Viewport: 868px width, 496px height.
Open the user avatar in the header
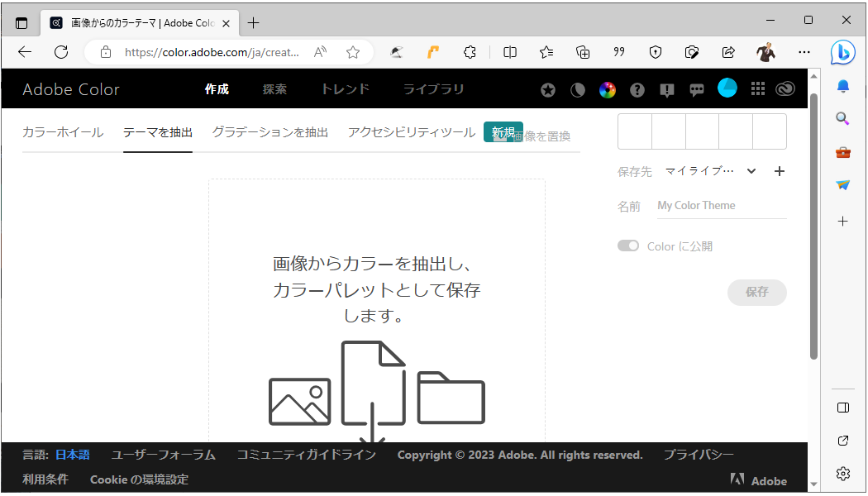(727, 88)
